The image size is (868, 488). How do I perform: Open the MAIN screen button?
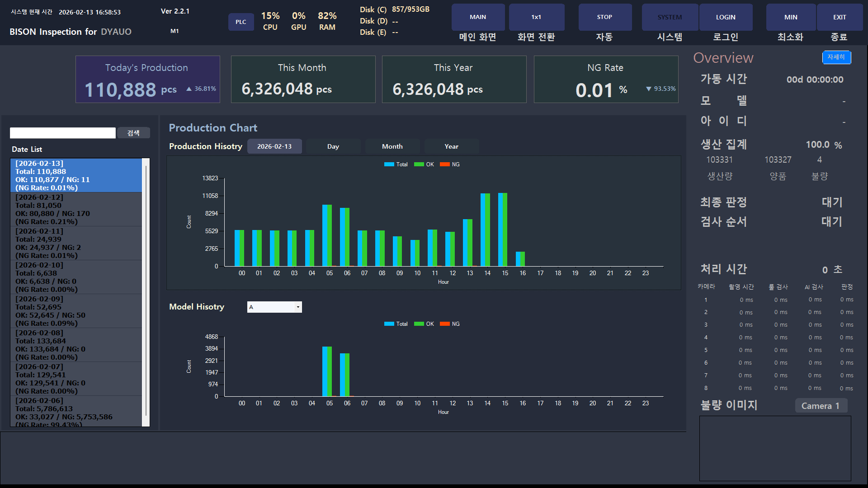[478, 17]
